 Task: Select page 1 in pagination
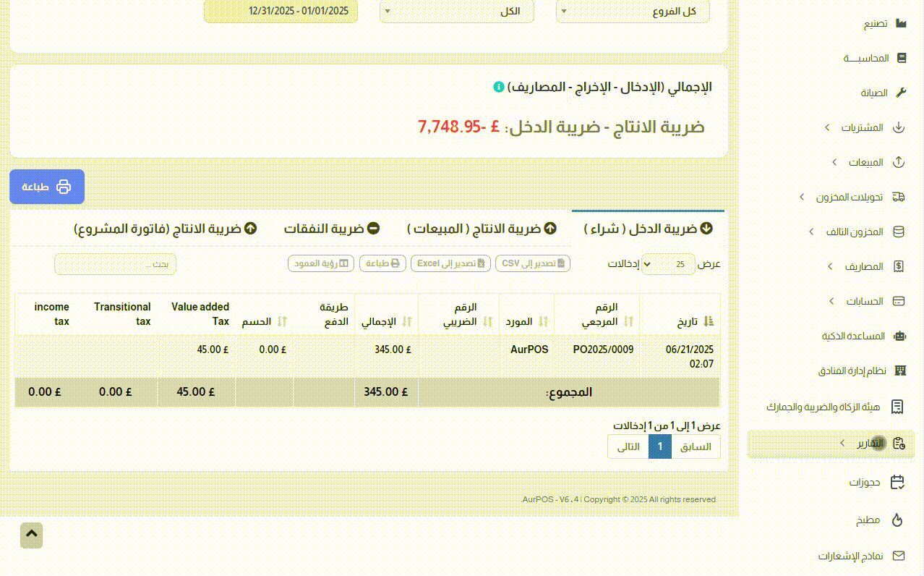pos(660,446)
